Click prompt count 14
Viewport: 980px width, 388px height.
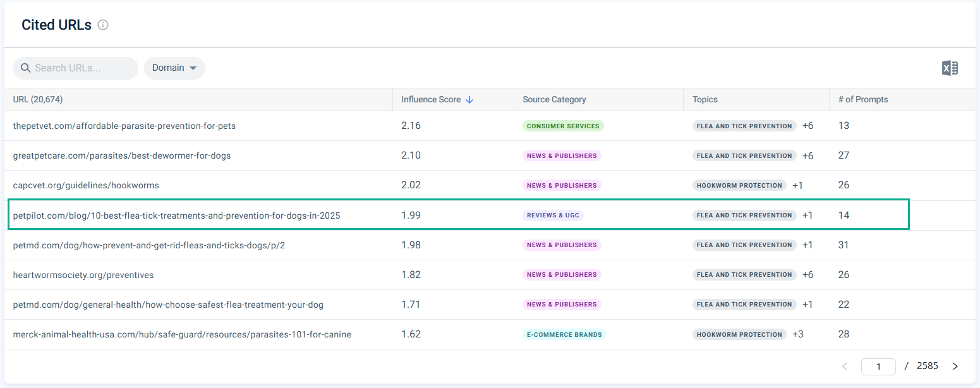[x=844, y=215]
